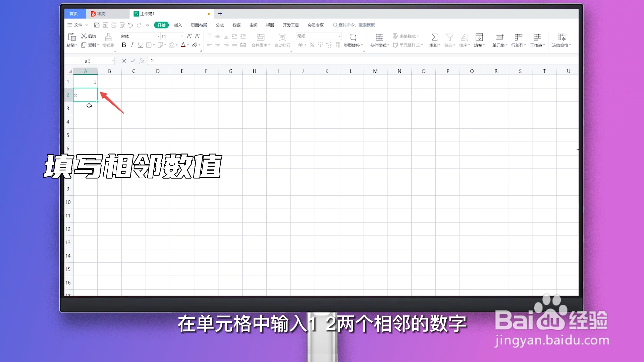Switch to the 公式 ribbon tab
Image resolution: width=644 pixels, height=362 pixels.
pos(220,25)
